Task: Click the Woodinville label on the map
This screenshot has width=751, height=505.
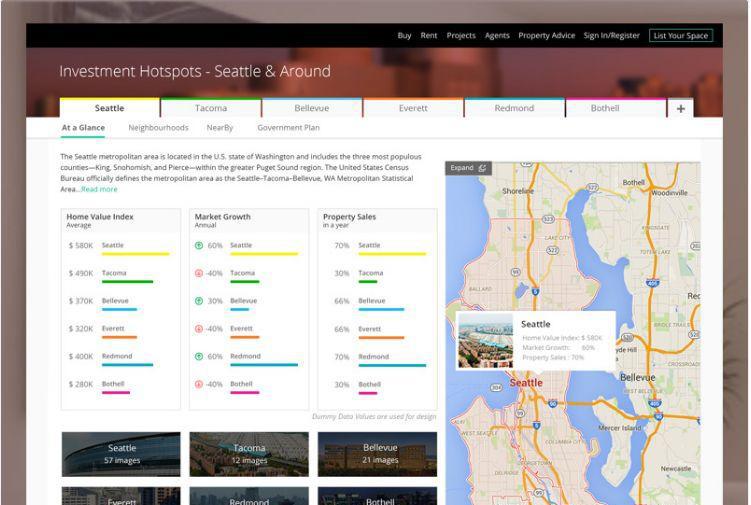Action: (x=669, y=193)
